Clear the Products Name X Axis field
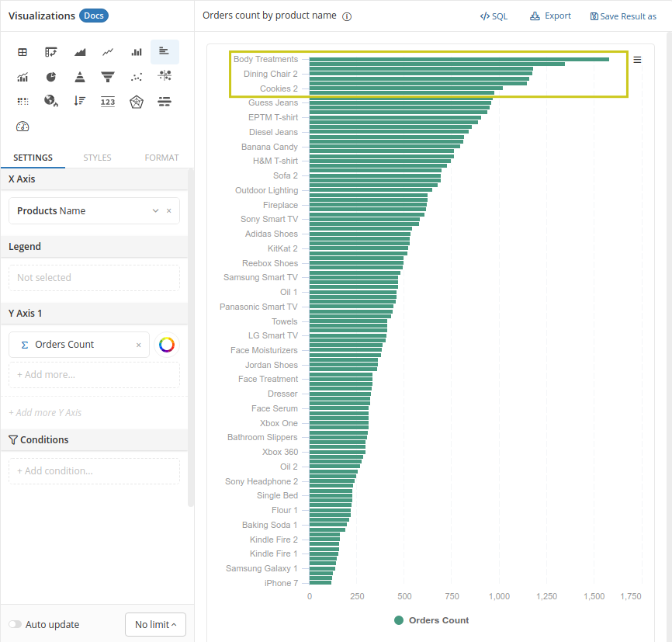This screenshot has height=642, width=672. 169,210
